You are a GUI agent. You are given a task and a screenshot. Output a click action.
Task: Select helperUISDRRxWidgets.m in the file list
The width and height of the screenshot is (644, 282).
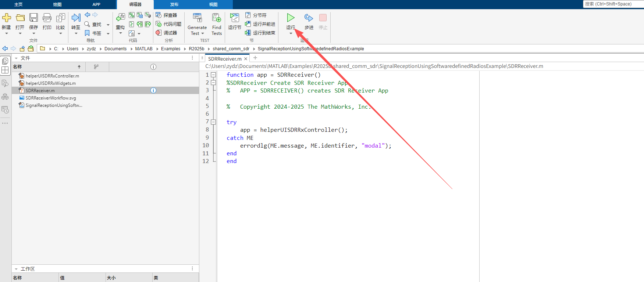coord(51,83)
